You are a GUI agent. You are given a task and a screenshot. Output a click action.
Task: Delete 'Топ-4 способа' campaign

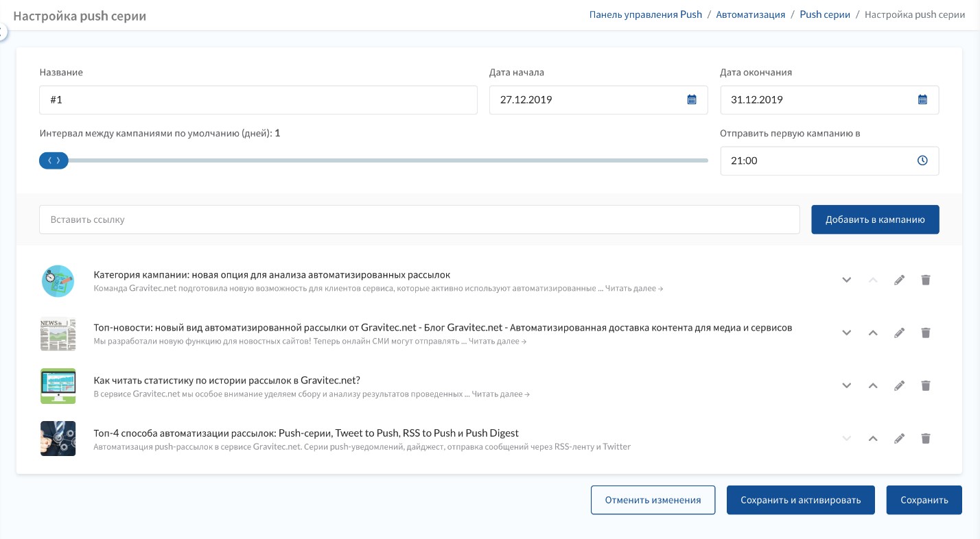pyautogui.click(x=926, y=438)
